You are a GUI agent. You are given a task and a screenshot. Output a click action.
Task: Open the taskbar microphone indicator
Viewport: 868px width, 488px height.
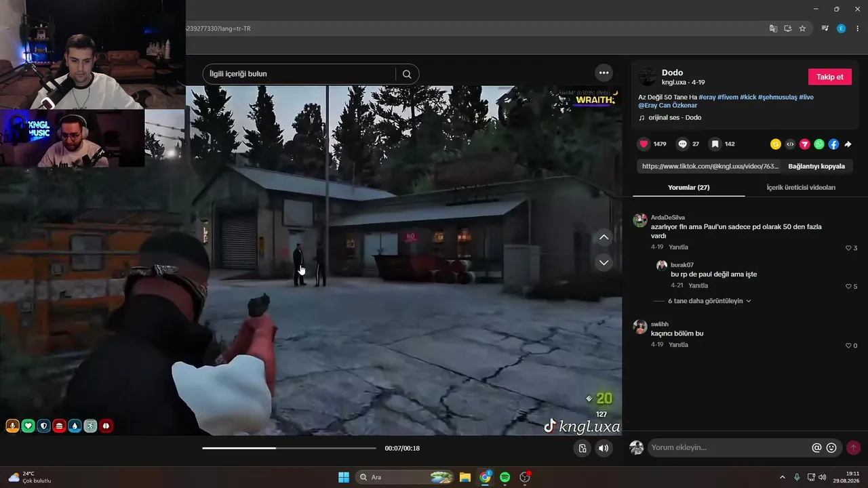point(797,477)
